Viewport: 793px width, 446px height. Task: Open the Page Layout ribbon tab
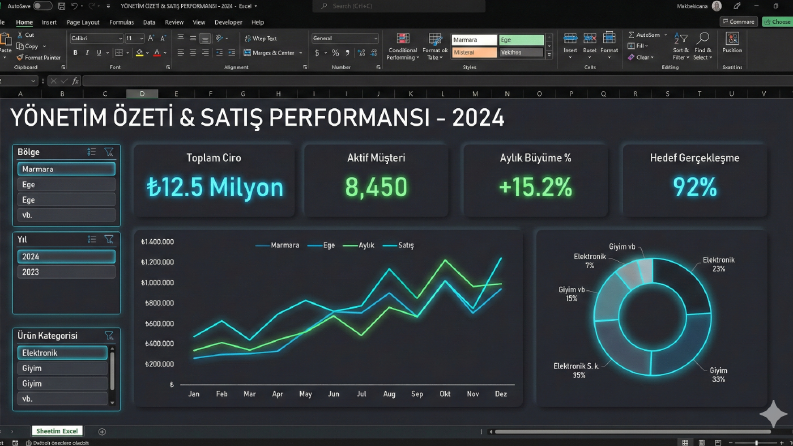click(83, 22)
